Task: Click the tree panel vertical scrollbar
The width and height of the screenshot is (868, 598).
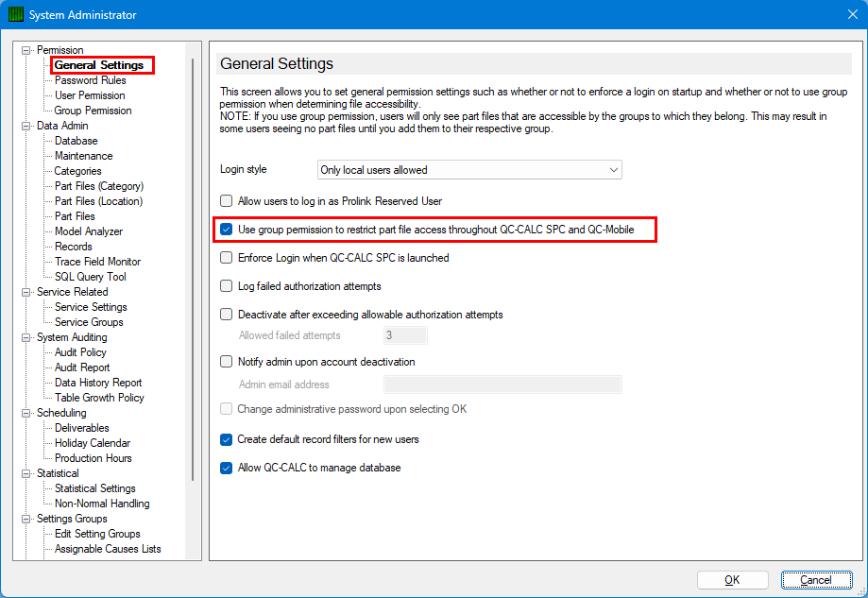Action: click(x=193, y=268)
